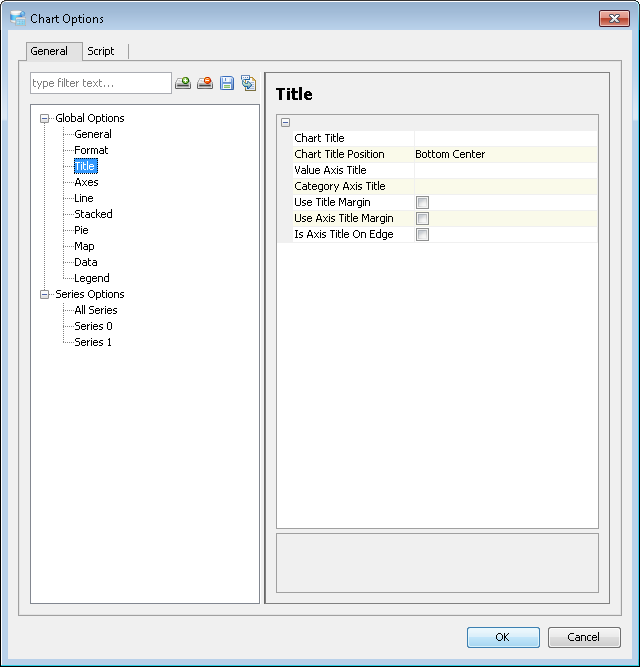The height and width of the screenshot is (667, 640).
Task: Select Series 0 in the tree
Action: (x=93, y=326)
